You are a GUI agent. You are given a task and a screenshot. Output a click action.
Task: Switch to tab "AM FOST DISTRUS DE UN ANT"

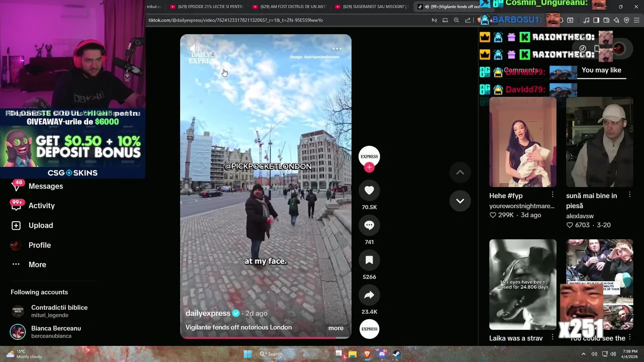pyautogui.click(x=289, y=7)
